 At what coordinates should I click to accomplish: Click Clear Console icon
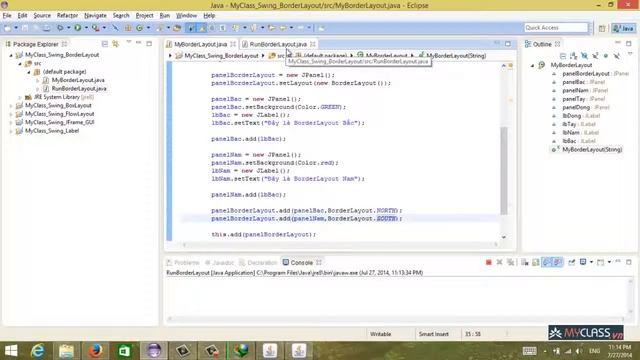[x=525, y=262]
